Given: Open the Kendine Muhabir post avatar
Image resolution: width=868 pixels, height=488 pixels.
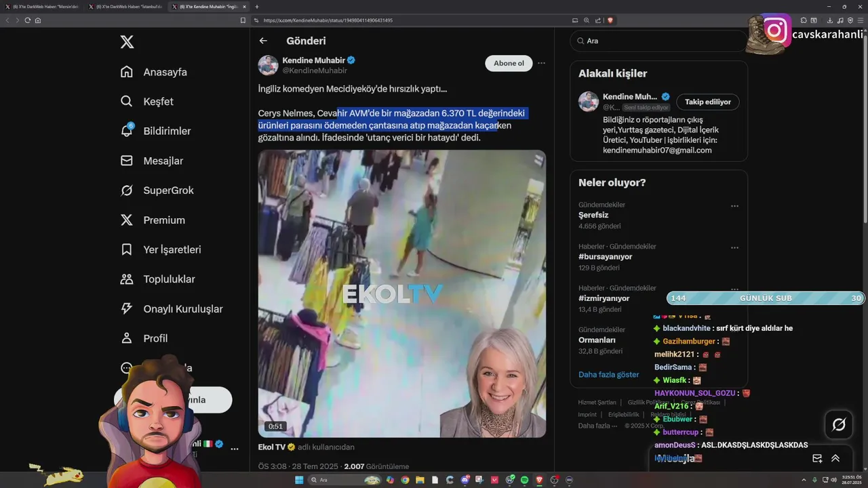Looking at the screenshot, I should click(268, 65).
